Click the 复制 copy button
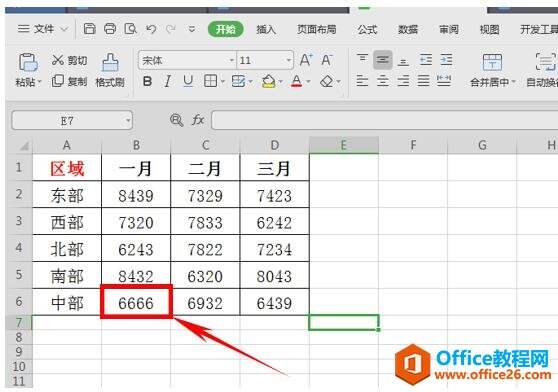 click(69, 81)
